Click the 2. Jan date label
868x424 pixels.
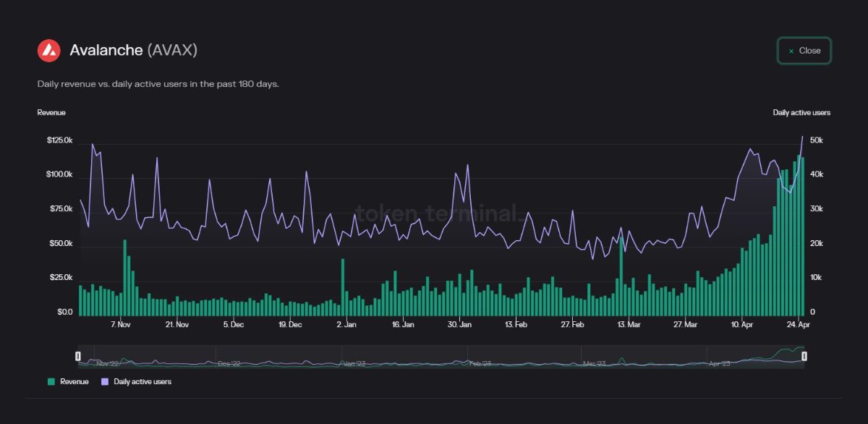coord(346,326)
